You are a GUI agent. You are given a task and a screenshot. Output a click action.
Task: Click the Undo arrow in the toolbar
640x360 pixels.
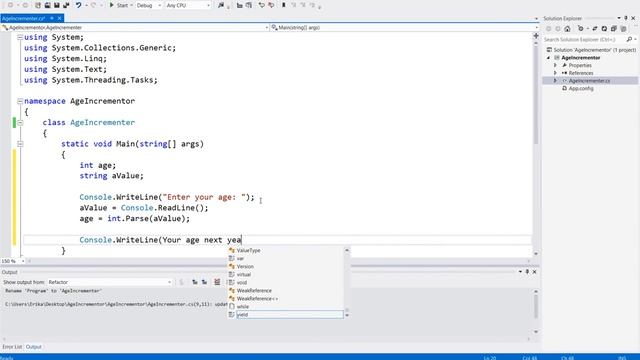coord(78,5)
